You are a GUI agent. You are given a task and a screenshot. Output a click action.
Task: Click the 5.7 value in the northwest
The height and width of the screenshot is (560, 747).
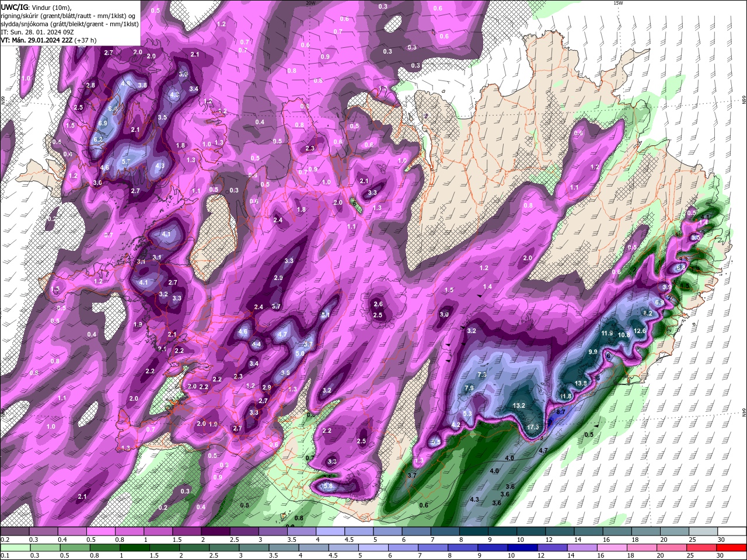coord(126,162)
